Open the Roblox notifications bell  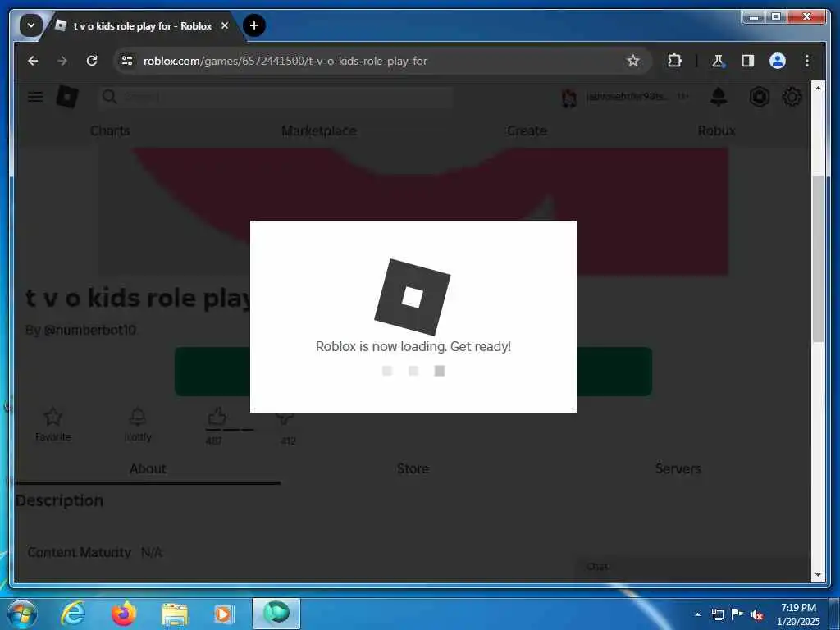[719, 97]
